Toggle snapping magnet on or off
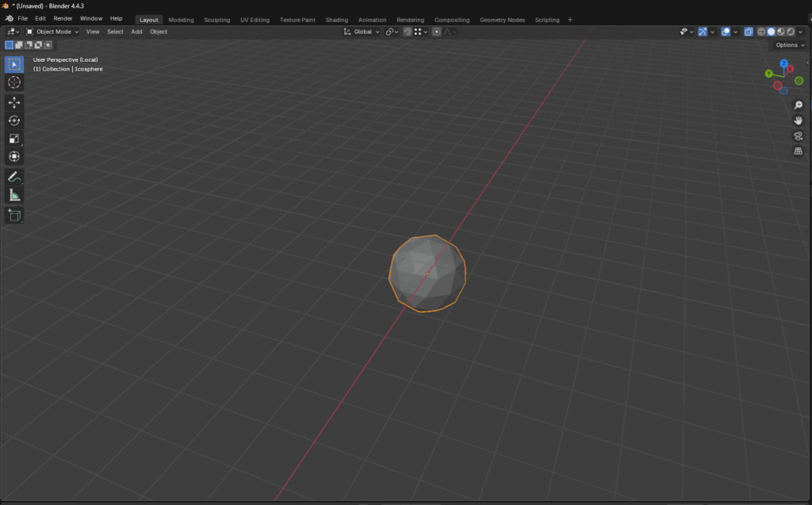 tap(408, 32)
